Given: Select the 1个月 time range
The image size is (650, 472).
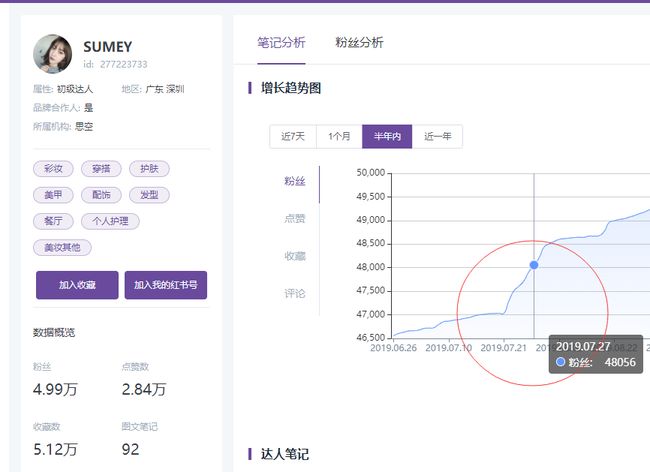Looking at the screenshot, I should [x=339, y=136].
